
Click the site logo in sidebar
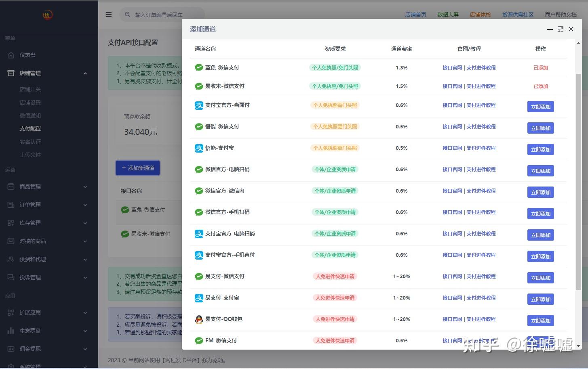click(48, 15)
